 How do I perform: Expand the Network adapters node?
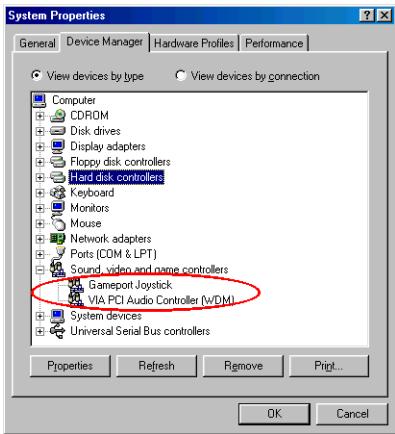40,239
